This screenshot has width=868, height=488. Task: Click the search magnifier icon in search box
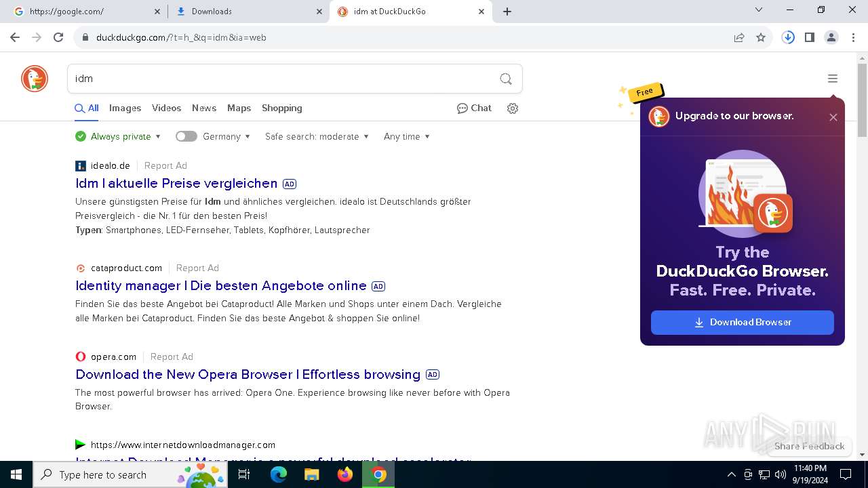[x=506, y=79]
